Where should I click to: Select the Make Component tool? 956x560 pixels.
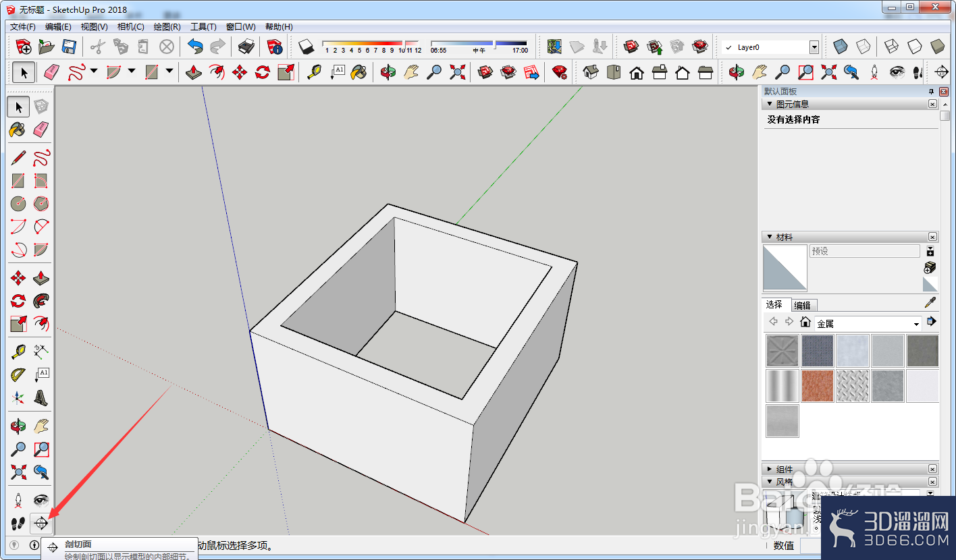(x=41, y=107)
